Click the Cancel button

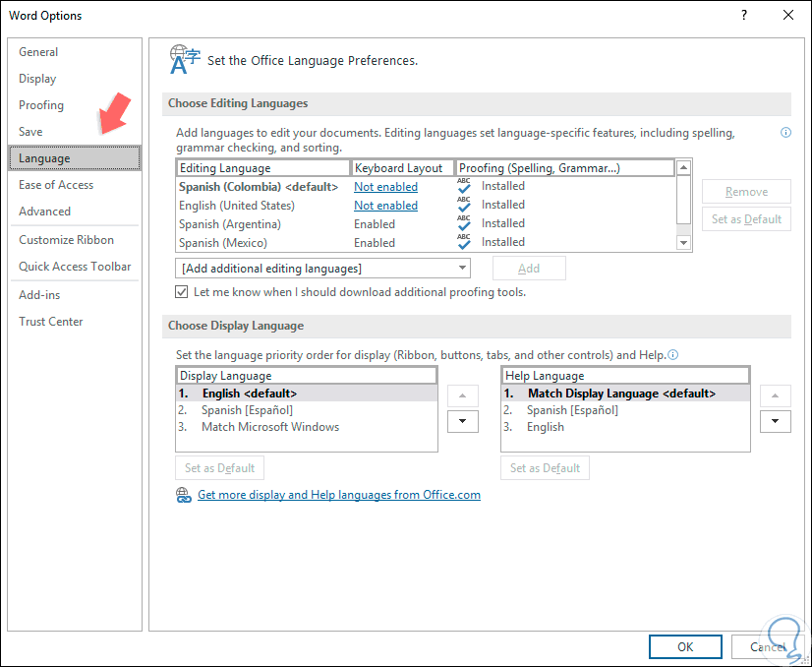768,646
